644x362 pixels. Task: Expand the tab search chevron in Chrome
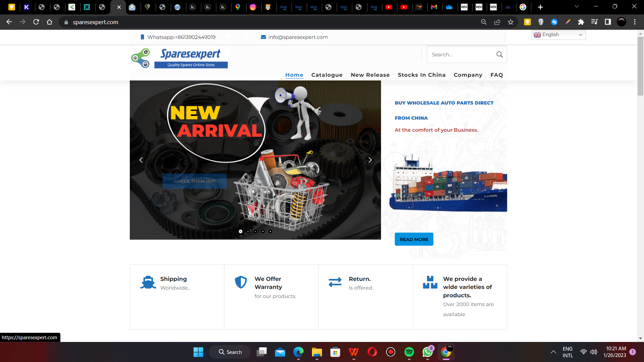[x=577, y=7]
